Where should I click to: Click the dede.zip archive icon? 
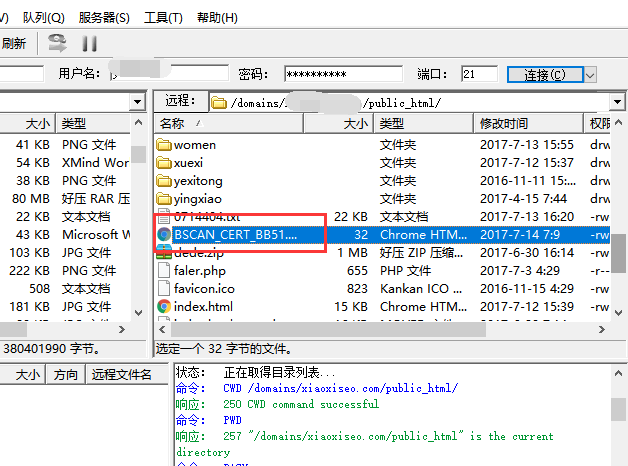(164, 253)
